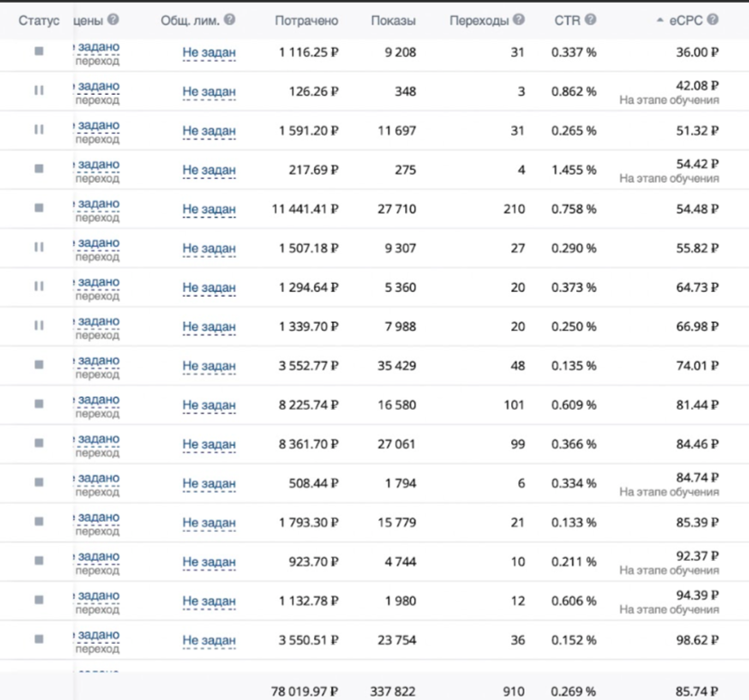
Task: Click stop status icon in the 36.00 ₽ eCPC row
Action: [x=39, y=52]
